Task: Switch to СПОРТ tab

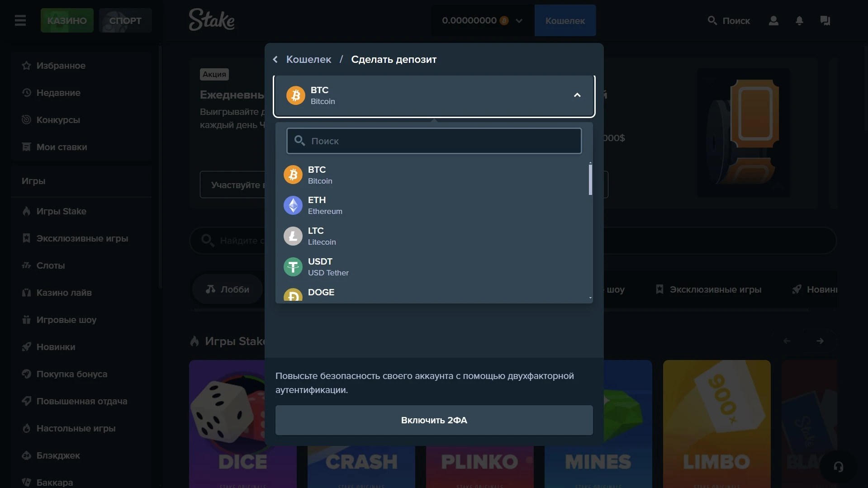Action: [125, 20]
